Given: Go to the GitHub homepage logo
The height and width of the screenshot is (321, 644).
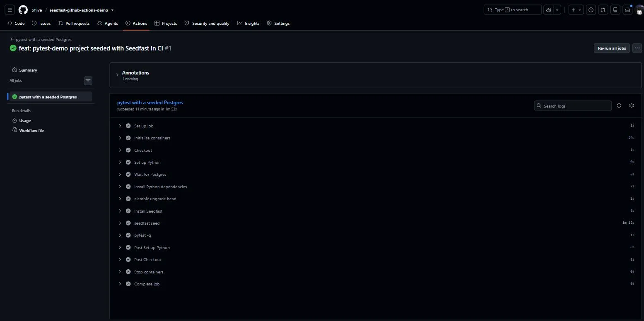Looking at the screenshot, I should [23, 10].
